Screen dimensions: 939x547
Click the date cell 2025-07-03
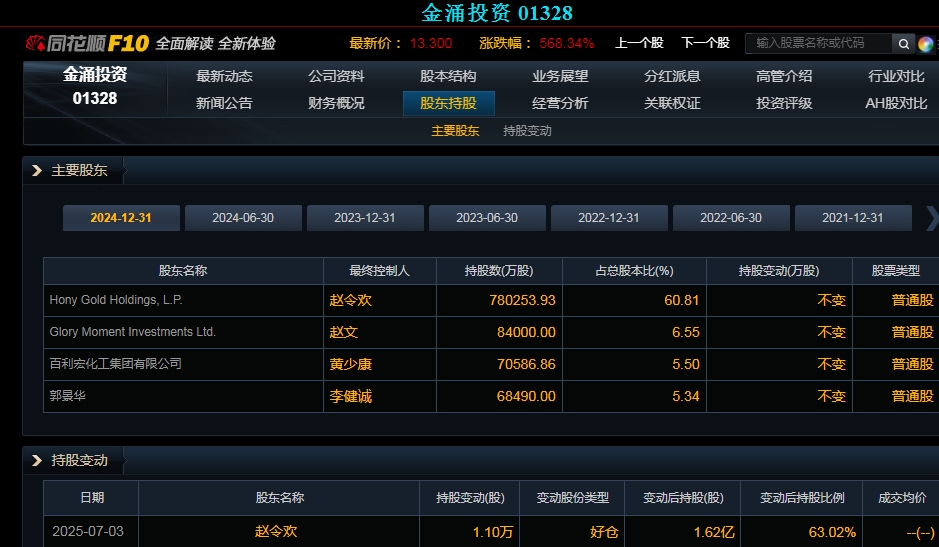click(88, 531)
